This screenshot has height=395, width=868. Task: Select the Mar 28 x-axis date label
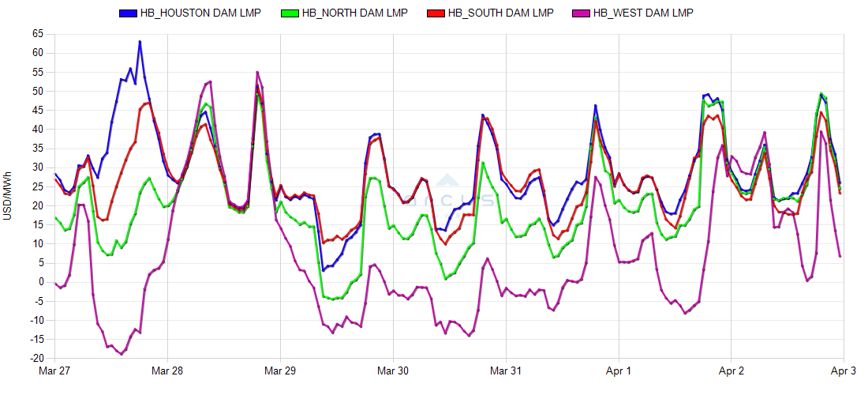tap(166, 371)
